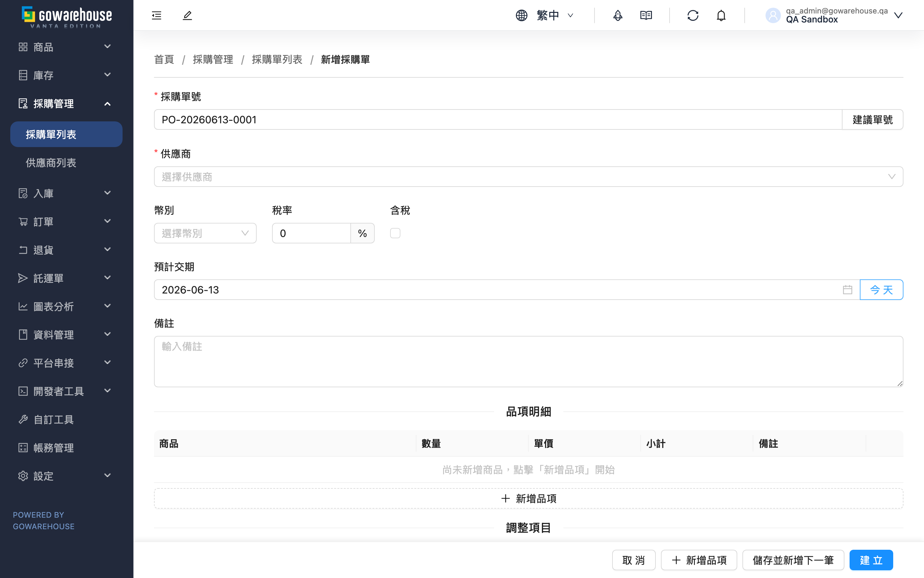Image resolution: width=924 pixels, height=578 pixels.
Task: Open the rocket announcements icon
Action: point(618,15)
